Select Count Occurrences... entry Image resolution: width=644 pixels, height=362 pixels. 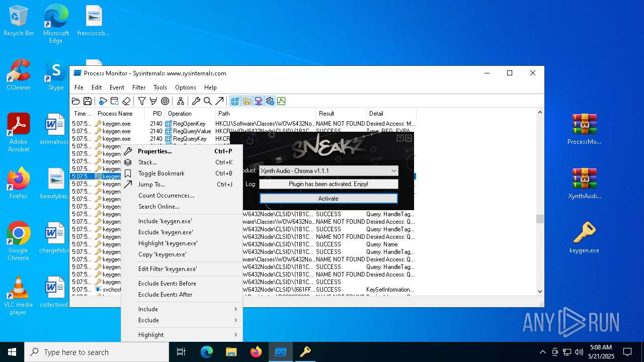pyautogui.click(x=182, y=196)
